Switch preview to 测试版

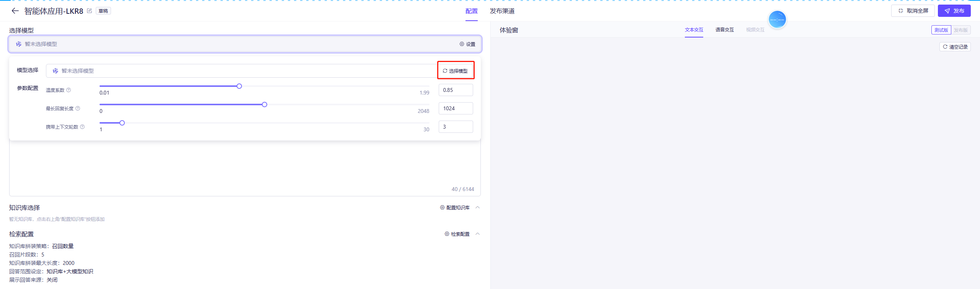click(x=941, y=30)
